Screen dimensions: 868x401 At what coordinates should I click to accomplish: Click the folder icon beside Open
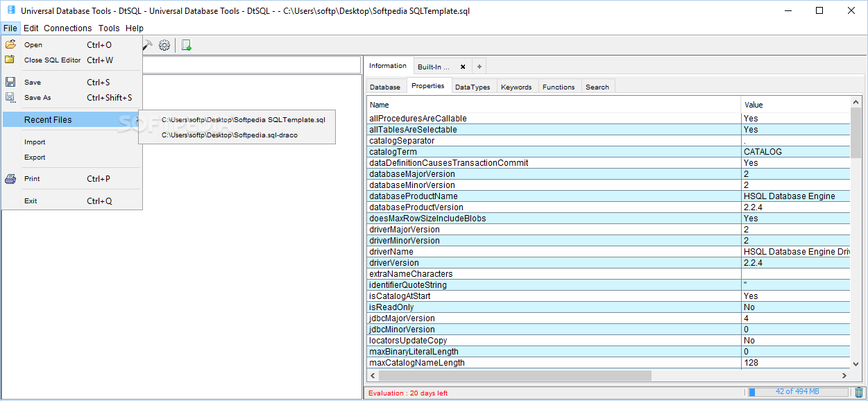click(x=10, y=44)
